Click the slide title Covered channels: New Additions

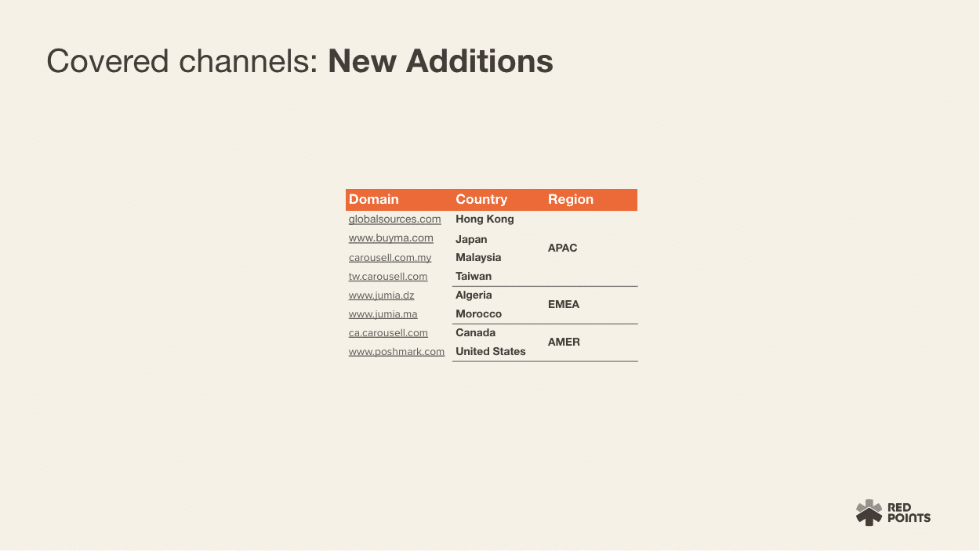coord(300,61)
